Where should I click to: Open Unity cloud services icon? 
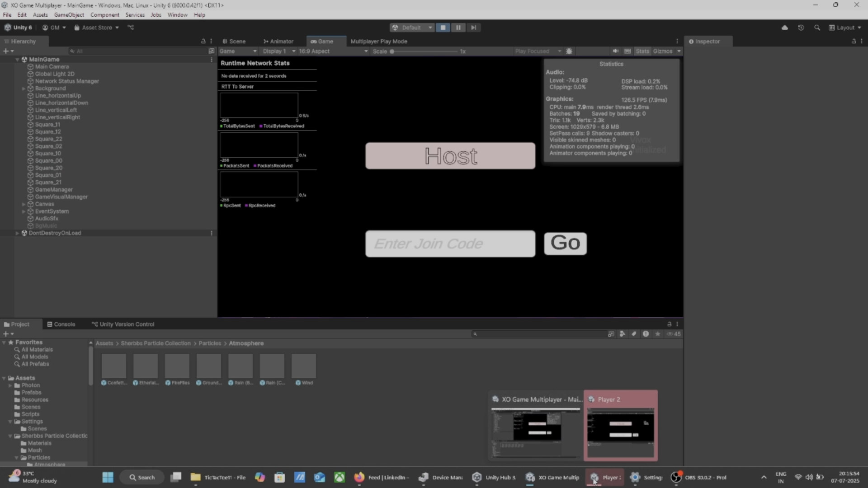coord(784,28)
